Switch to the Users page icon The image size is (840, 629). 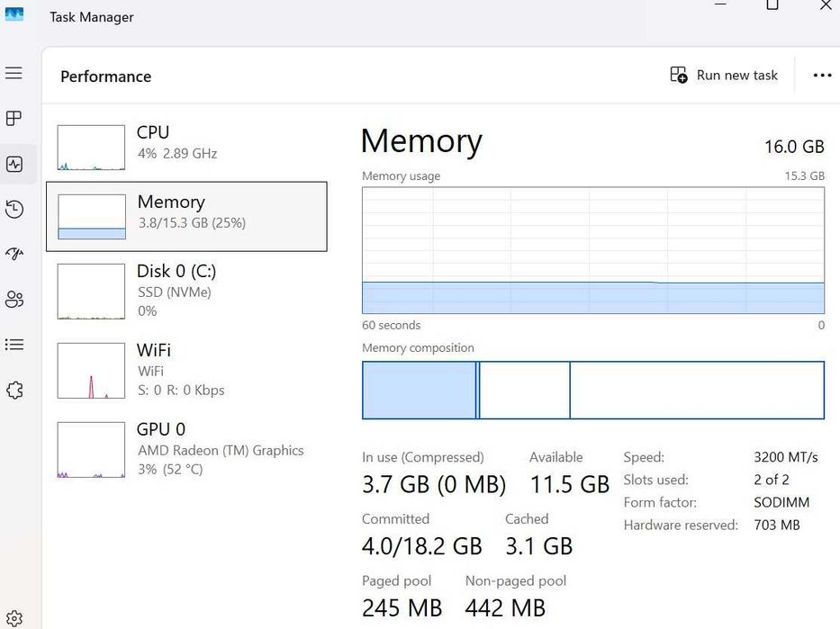point(14,300)
